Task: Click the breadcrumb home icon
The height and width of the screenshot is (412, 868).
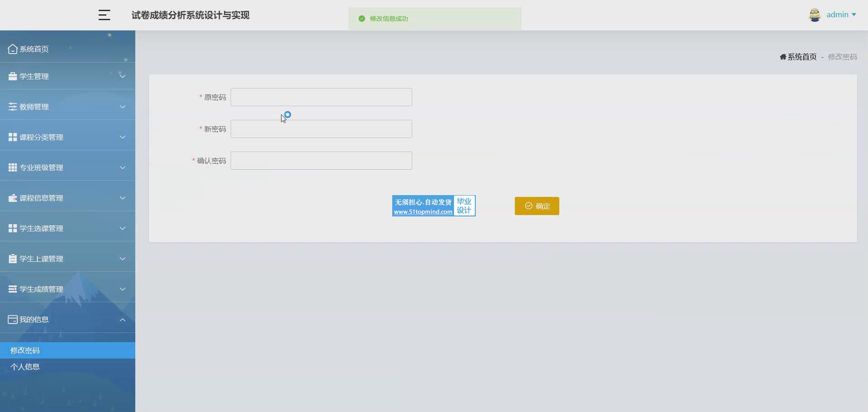Action: [783, 57]
